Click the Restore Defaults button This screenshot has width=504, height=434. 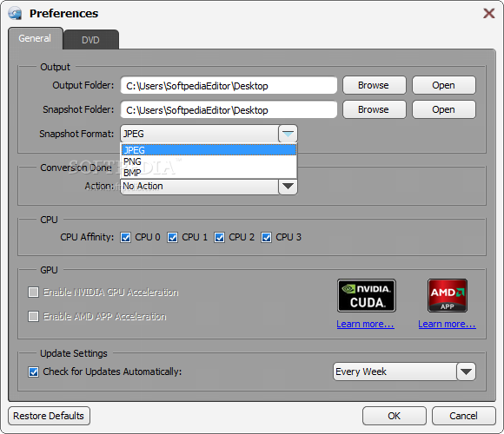(x=49, y=416)
